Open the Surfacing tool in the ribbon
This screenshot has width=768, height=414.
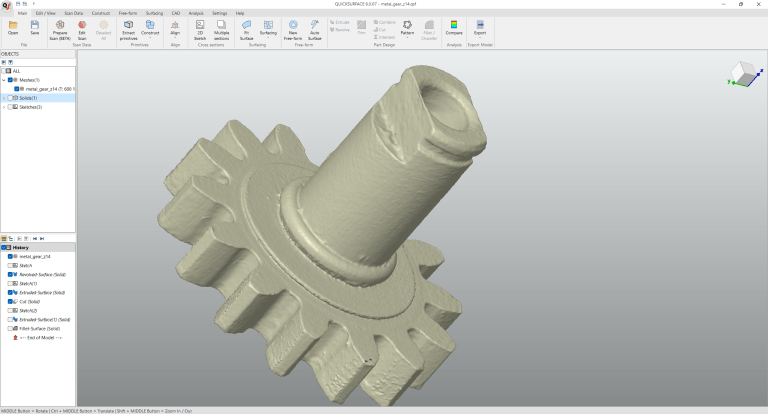(x=268, y=28)
